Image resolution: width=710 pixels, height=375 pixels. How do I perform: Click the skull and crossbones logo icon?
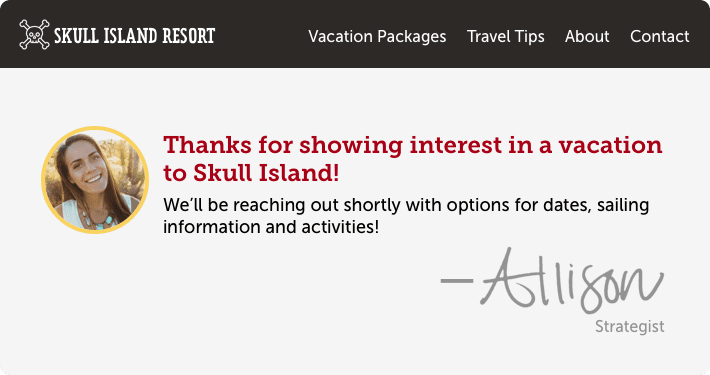click(x=34, y=34)
